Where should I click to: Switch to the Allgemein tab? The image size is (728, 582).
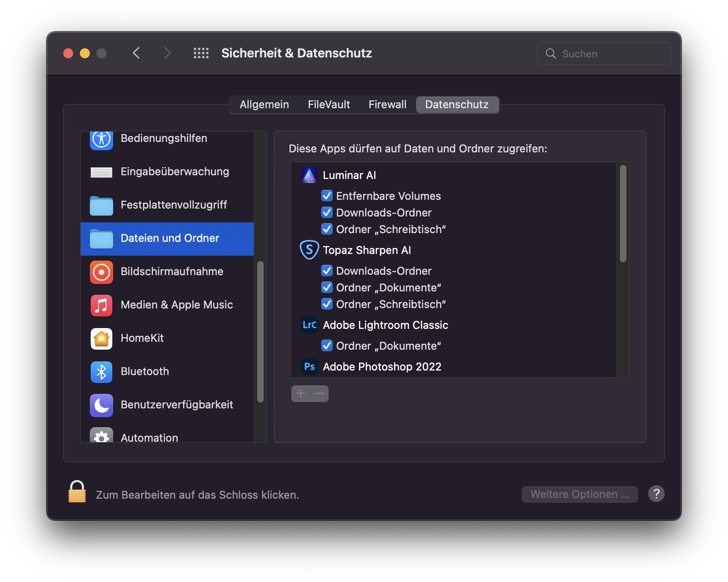[264, 104]
